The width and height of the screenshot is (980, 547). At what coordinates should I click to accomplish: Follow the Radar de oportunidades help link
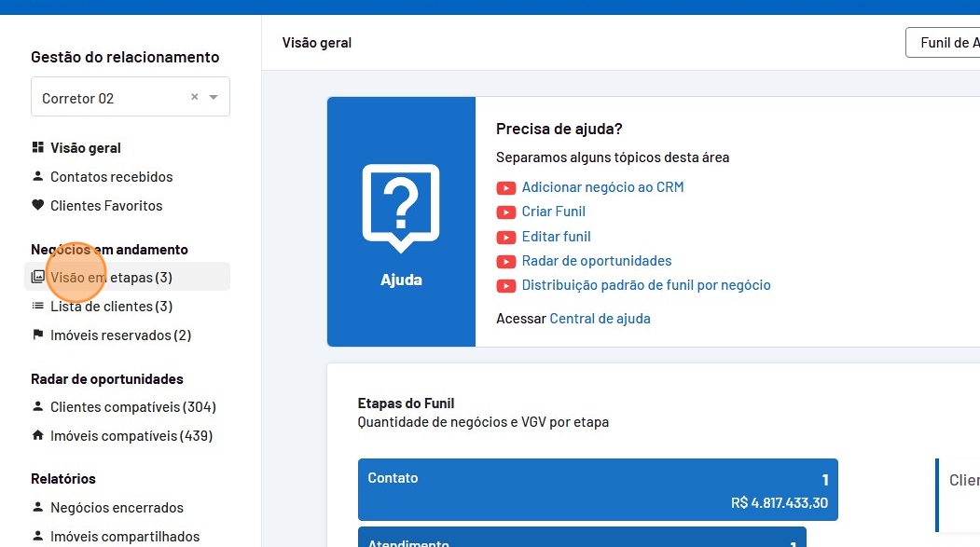click(x=596, y=261)
